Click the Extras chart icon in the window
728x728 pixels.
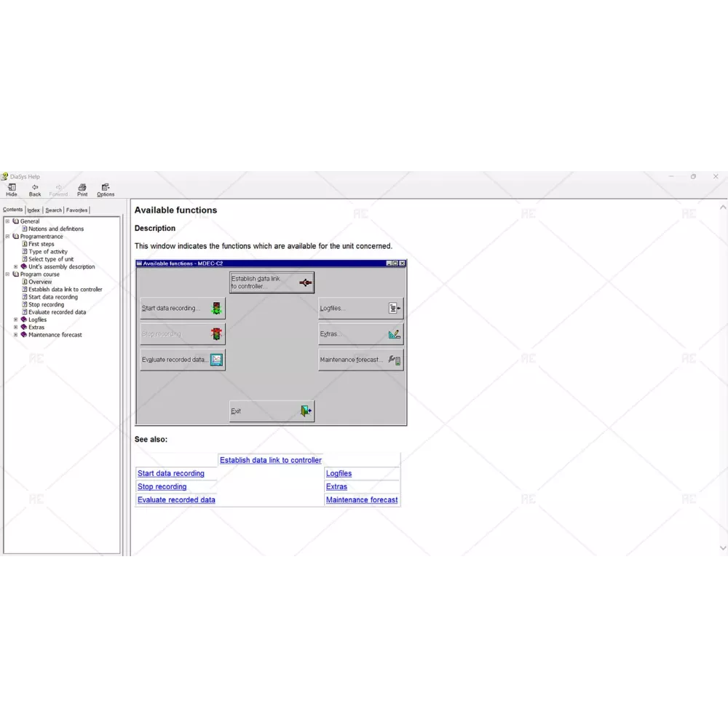click(x=394, y=334)
